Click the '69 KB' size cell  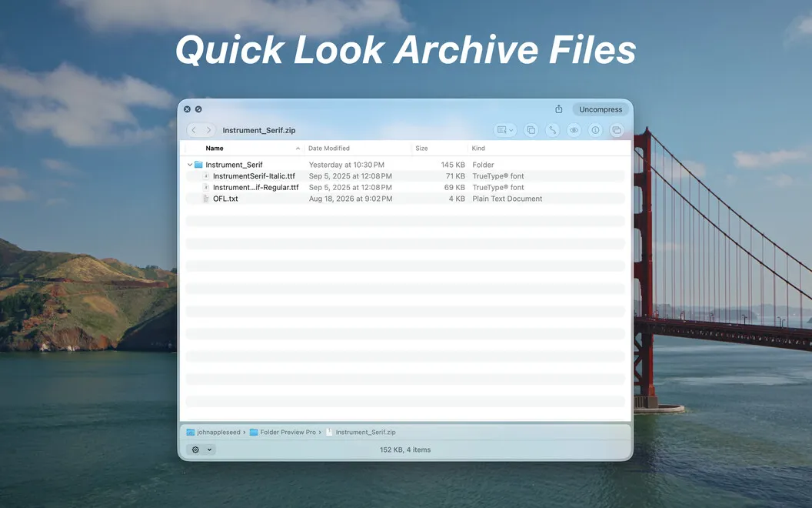pyautogui.click(x=454, y=188)
